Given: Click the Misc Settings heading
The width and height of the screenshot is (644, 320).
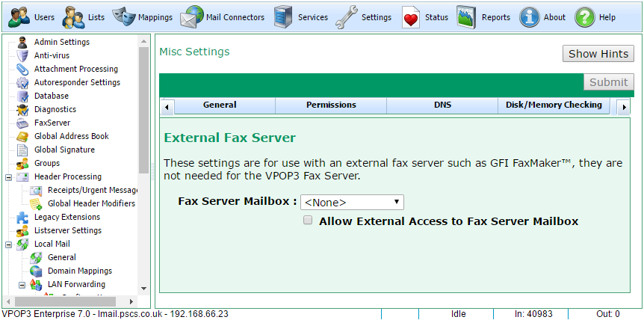Looking at the screenshot, I should 194,52.
